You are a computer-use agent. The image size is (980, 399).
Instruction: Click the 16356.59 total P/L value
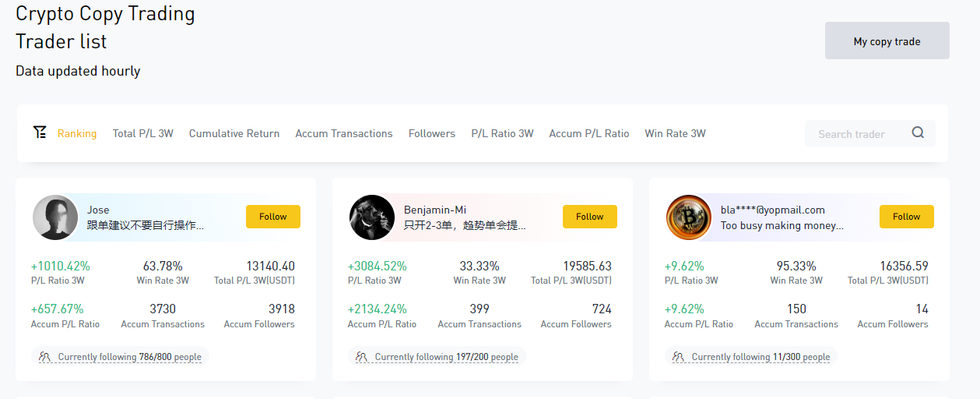click(x=904, y=266)
